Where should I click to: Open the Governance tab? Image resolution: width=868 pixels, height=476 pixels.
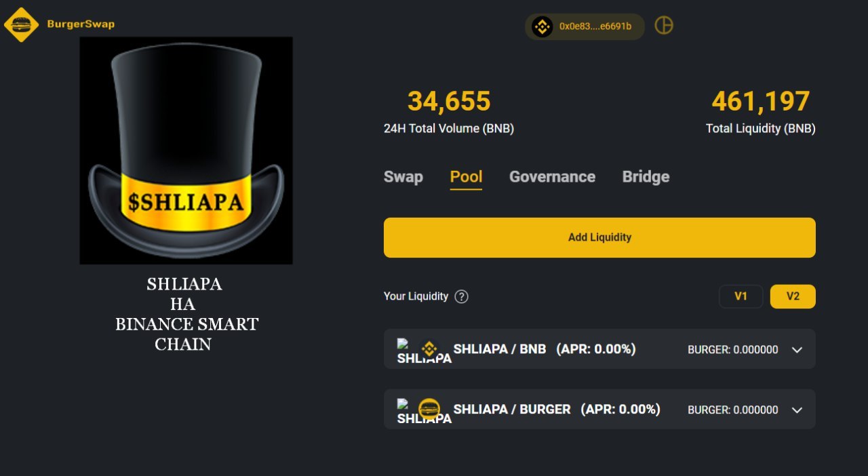click(552, 177)
